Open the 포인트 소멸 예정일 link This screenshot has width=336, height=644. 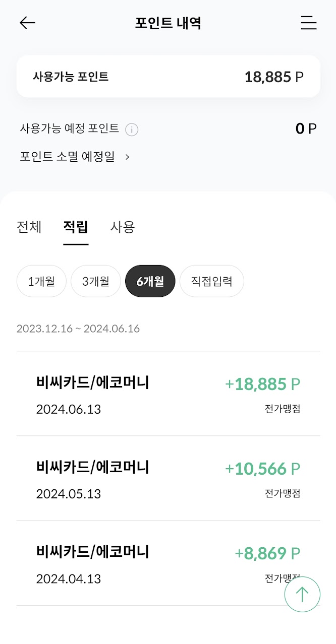coord(71,157)
